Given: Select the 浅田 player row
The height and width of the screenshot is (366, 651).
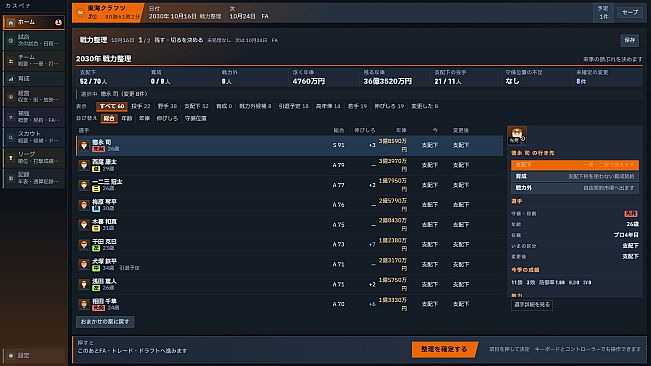Looking at the screenshot, I should [289, 285].
